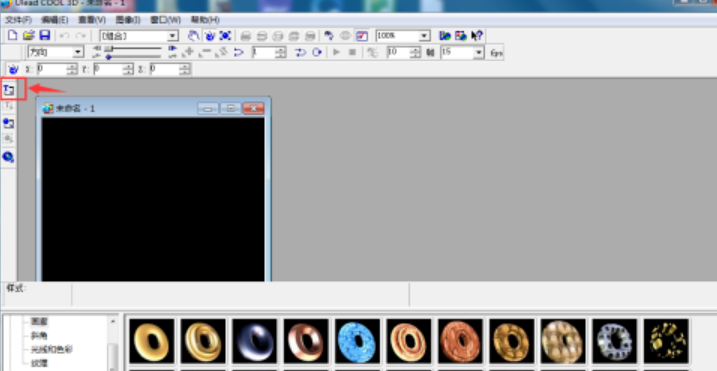Select the Move Object hand tool
Image resolution: width=717 pixels, height=371 pixels.
[x=194, y=36]
